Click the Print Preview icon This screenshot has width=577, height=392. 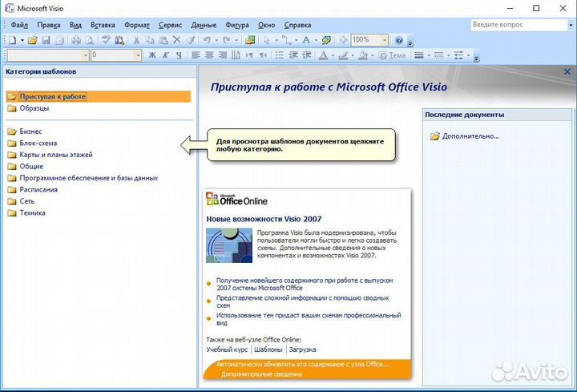click(90, 40)
